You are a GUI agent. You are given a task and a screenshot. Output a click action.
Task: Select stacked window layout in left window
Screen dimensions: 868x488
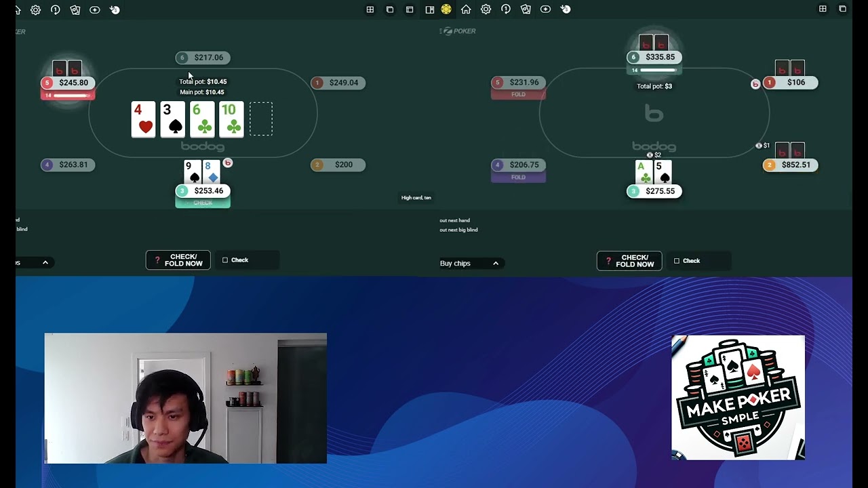[410, 9]
